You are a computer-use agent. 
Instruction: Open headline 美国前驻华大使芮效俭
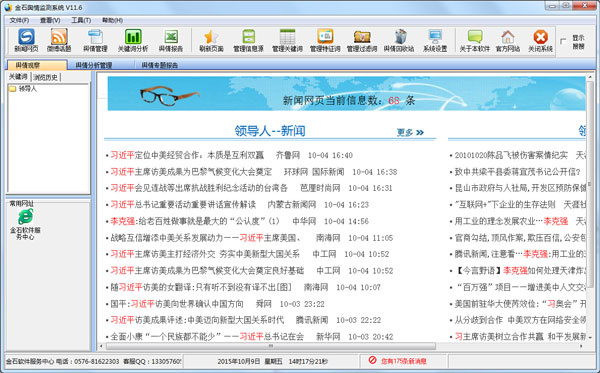click(x=520, y=304)
